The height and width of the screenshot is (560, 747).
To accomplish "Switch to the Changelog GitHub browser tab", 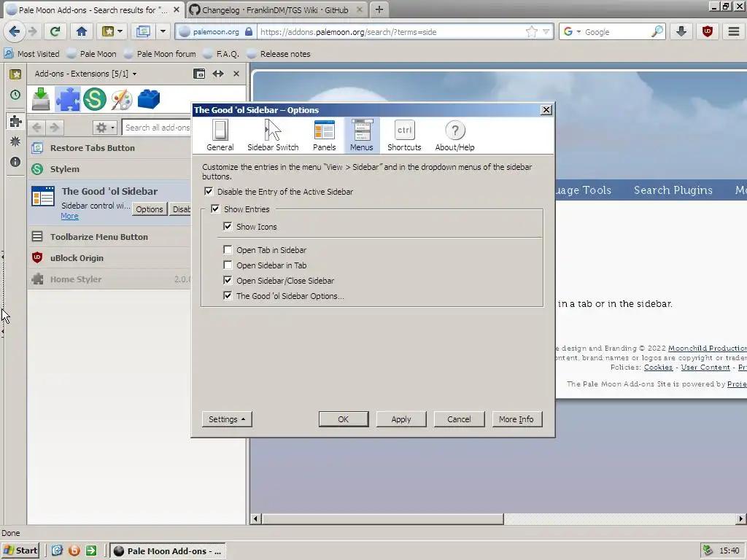I will click(275, 9).
